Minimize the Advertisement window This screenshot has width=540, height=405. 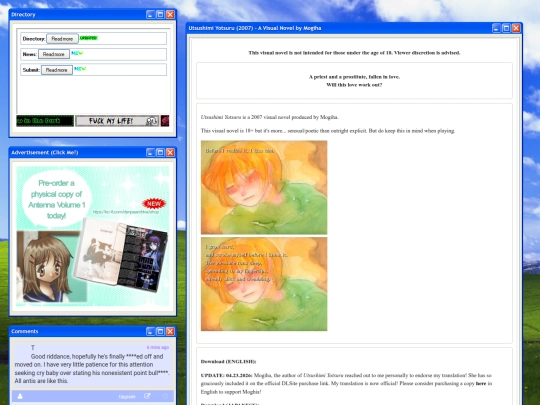150,152
